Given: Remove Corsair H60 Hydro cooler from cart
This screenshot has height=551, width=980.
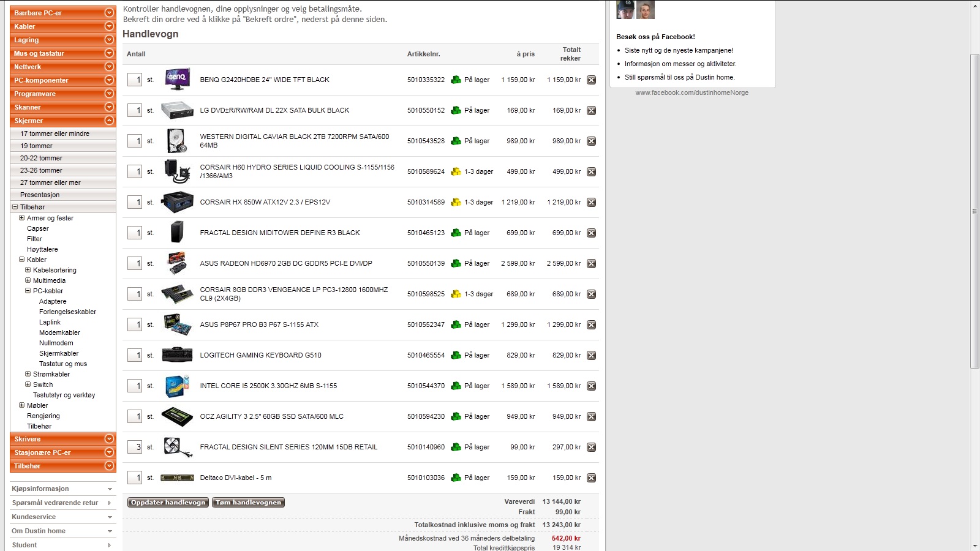Looking at the screenshot, I should pos(591,171).
